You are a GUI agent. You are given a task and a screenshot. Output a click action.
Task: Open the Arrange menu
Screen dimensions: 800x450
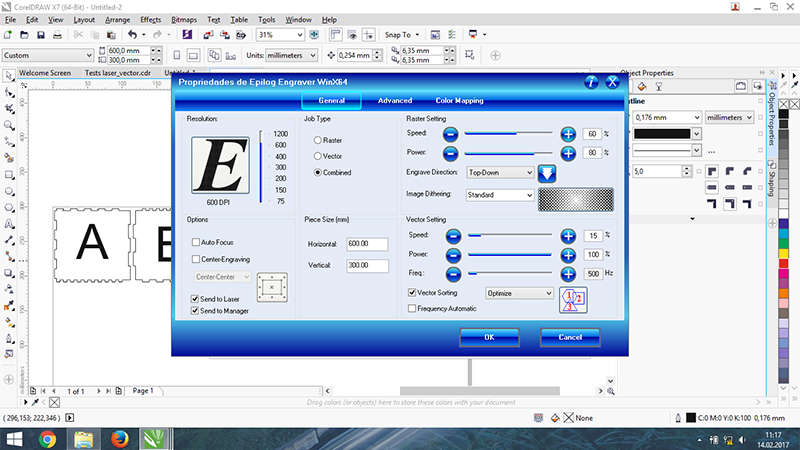(117, 19)
